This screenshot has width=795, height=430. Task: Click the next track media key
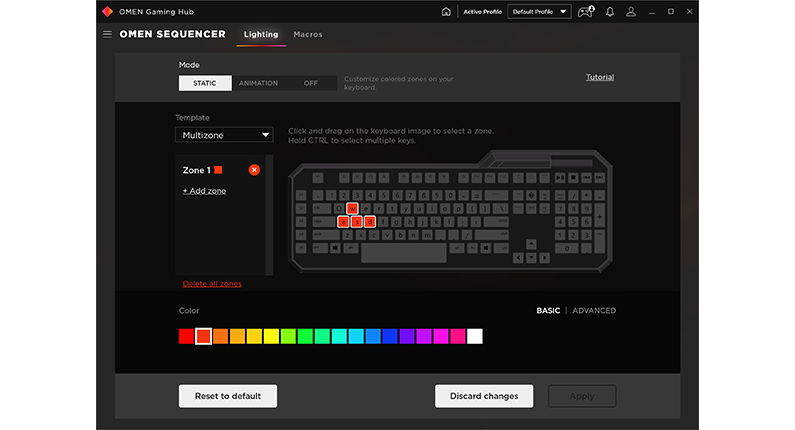coord(599,177)
